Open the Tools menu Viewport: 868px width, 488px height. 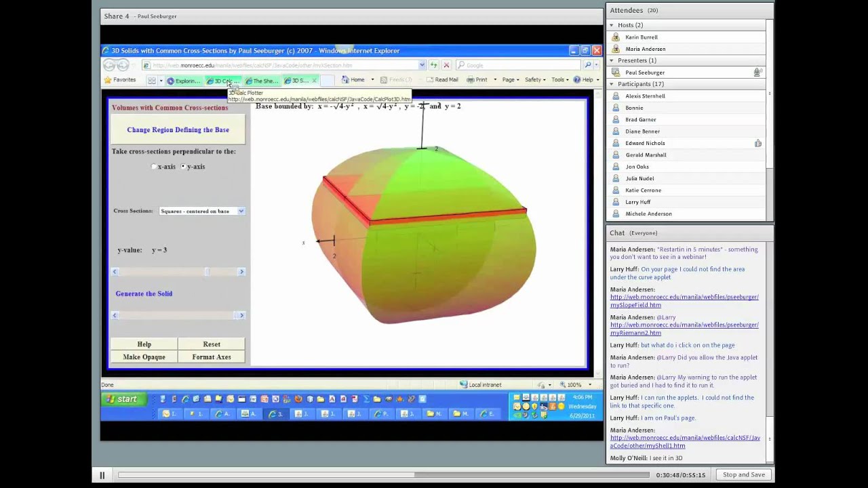559,80
